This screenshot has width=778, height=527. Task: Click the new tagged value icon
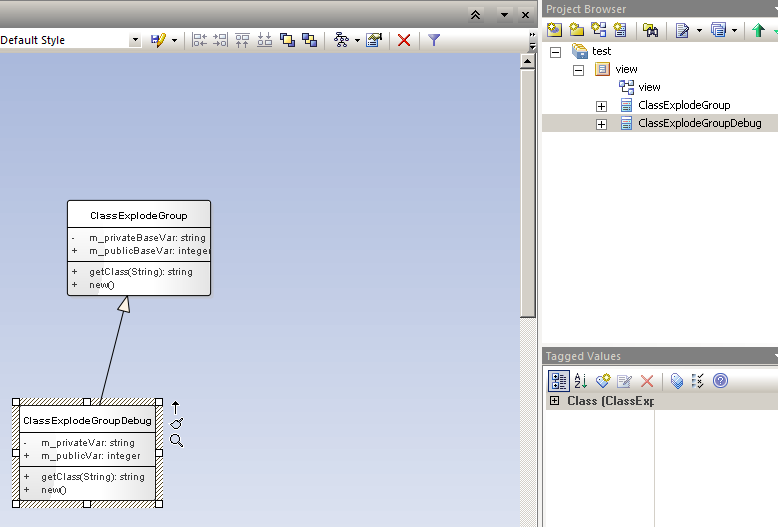tap(603, 381)
